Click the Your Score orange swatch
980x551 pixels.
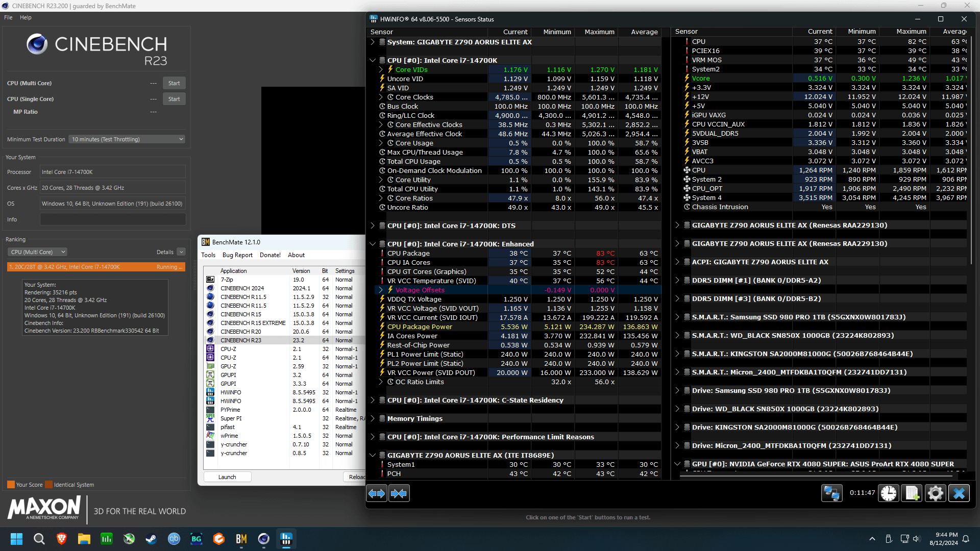coord(11,485)
